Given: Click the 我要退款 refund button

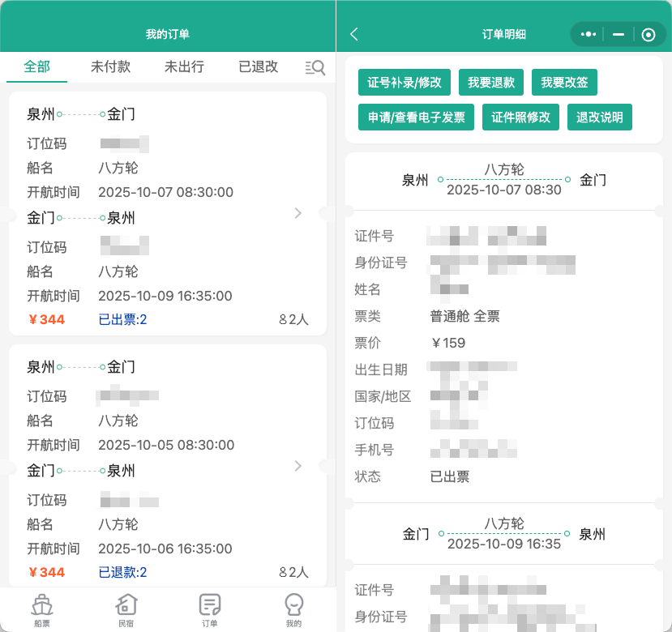Looking at the screenshot, I should (491, 83).
